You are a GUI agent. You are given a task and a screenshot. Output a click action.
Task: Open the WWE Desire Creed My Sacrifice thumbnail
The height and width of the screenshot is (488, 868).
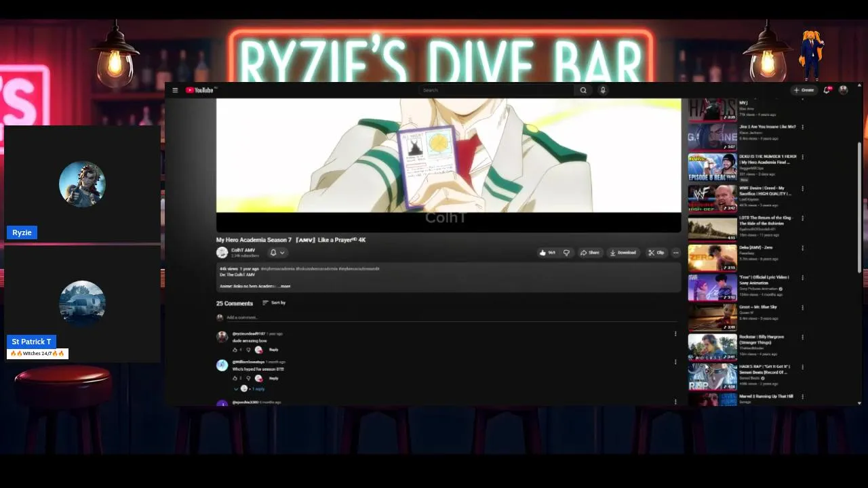[712, 198]
